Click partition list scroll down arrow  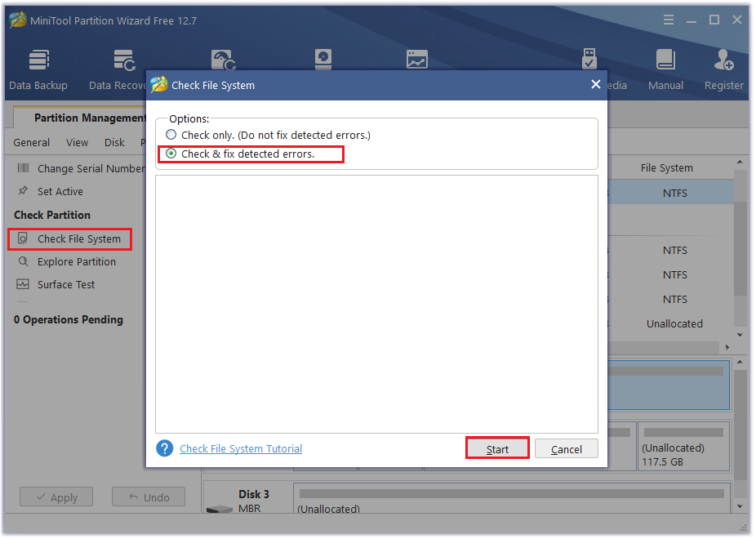click(740, 335)
